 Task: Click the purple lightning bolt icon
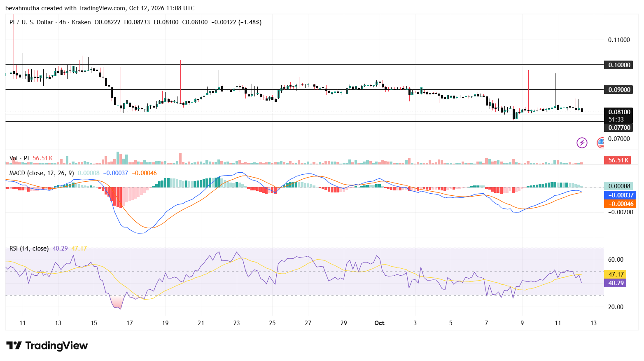click(x=582, y=143)
